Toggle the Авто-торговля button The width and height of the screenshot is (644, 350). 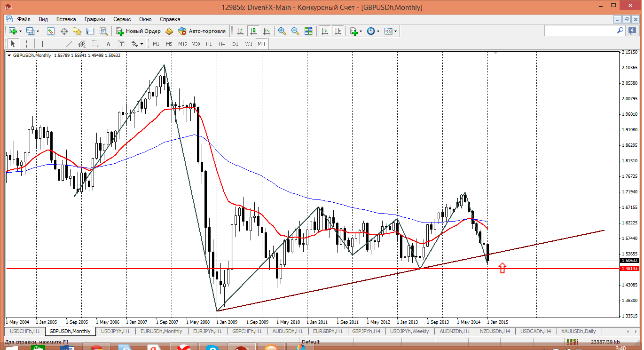click(x=202, y=31)
